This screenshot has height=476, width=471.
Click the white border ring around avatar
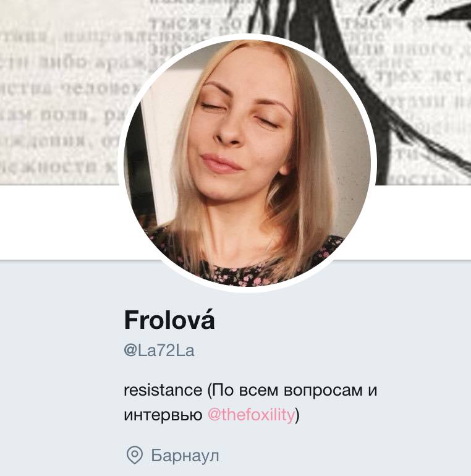coord(247,36)
